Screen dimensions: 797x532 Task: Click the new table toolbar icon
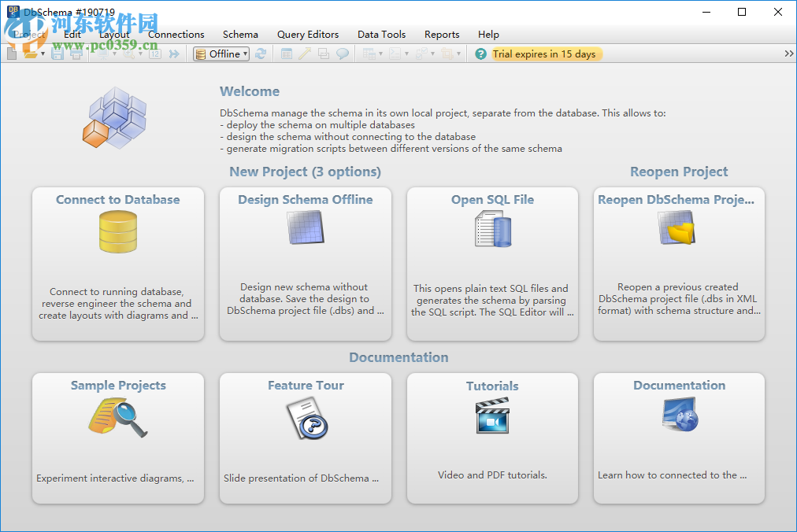(x=287, y=54)
